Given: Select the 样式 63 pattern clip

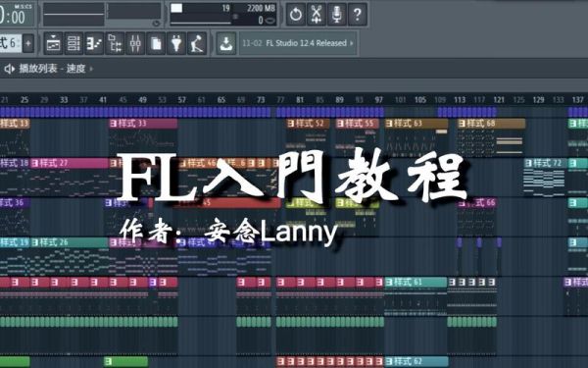Looking at the screenshot, I should point(416,124).
